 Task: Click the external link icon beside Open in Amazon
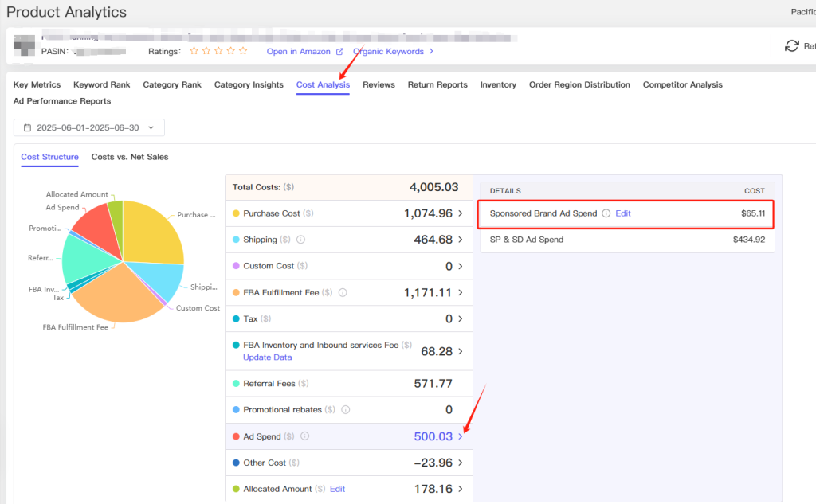pyautogui.click(x=339, y=52)
